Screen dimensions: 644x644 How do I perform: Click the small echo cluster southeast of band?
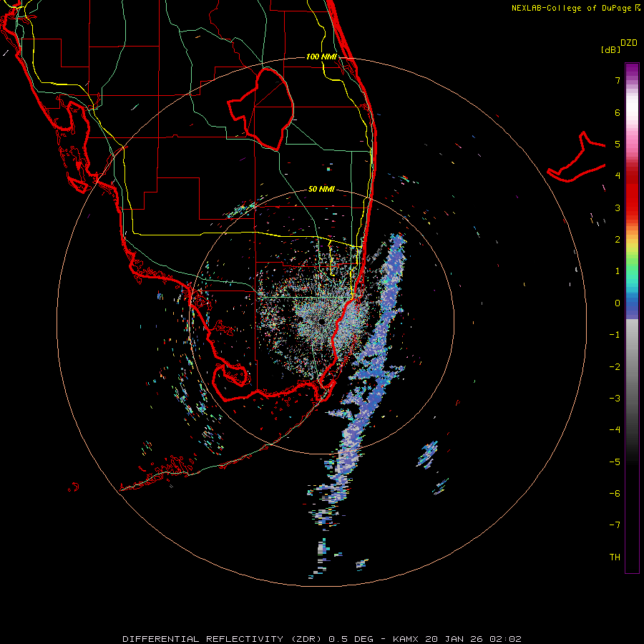pos(428,454)
